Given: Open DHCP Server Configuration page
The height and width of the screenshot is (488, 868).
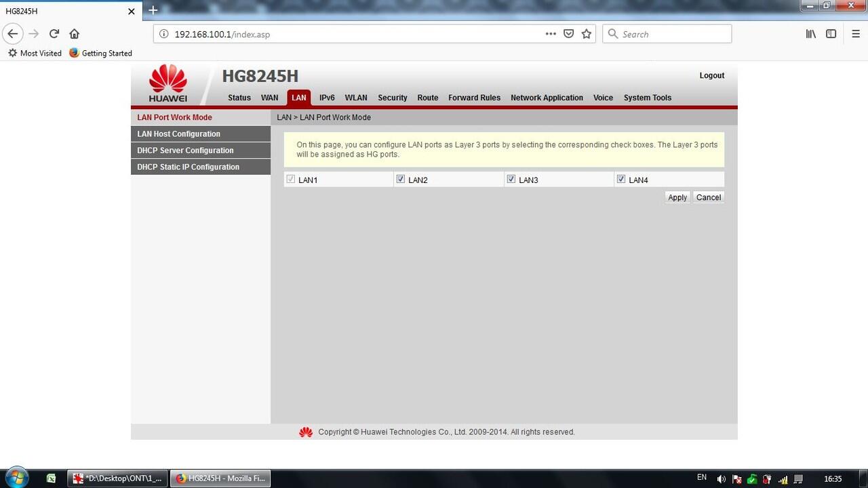Looking at the screenshot, I should [x=201, y=150].
